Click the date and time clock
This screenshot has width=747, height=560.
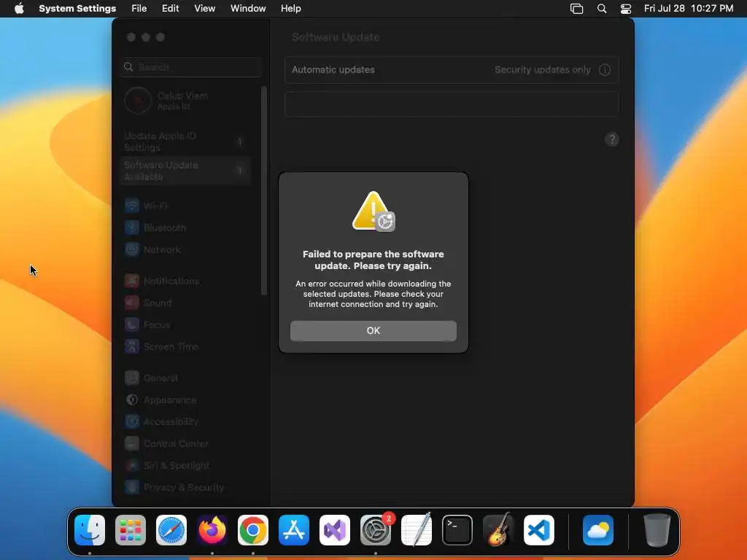click(x=689, y=9)
